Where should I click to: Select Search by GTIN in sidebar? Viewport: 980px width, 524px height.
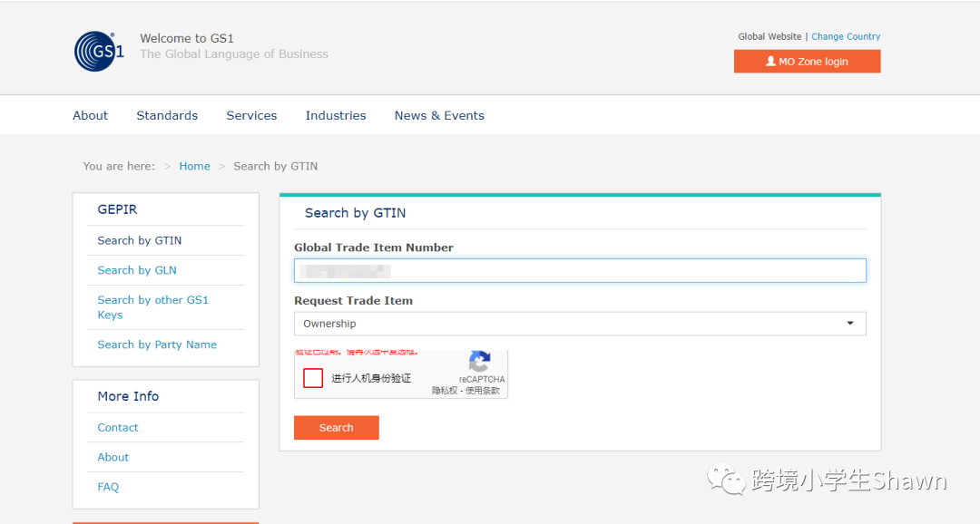[x=140, y=240]
